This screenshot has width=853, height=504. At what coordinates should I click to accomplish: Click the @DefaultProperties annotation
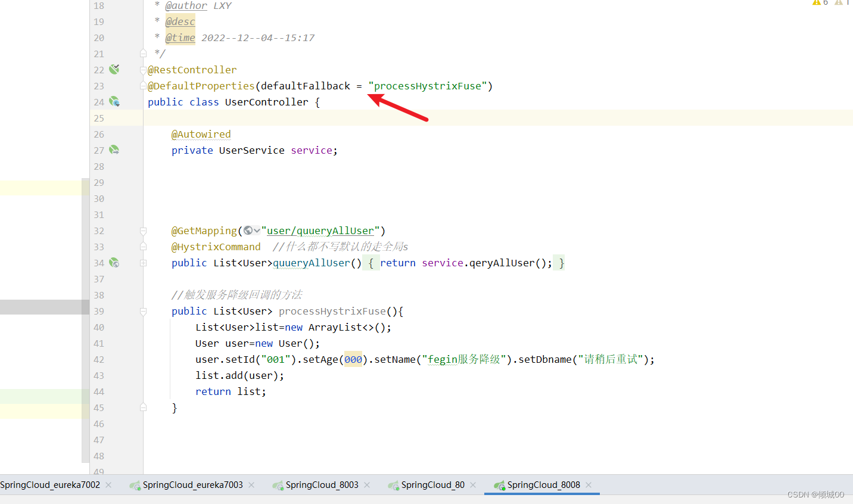201,86
